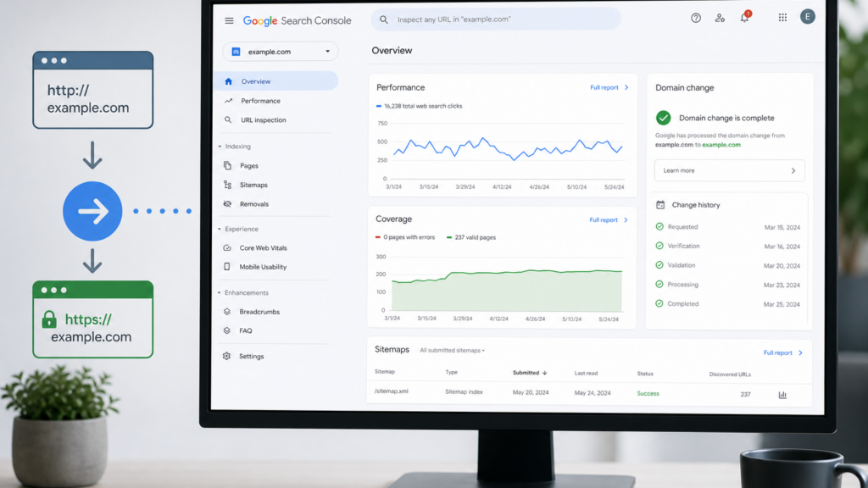Click the Pages document icon
The height and width of the screenshot is (488, 868).
point(227,165)
